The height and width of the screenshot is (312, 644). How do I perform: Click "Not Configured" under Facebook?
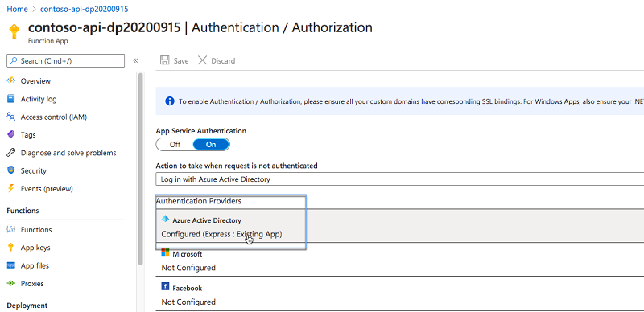point(188,302)
